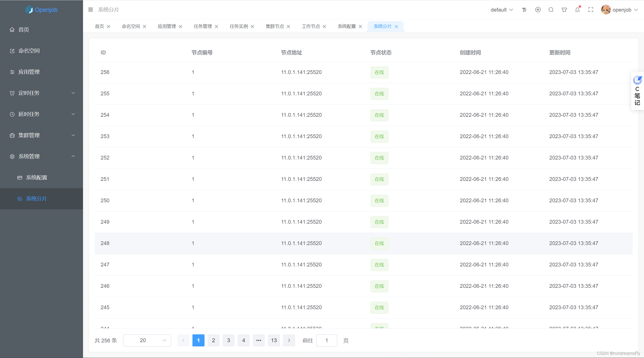Switch to the 任务实例 tab
Image resolution: width=644 pixels, height=358 pixels.
239,26
